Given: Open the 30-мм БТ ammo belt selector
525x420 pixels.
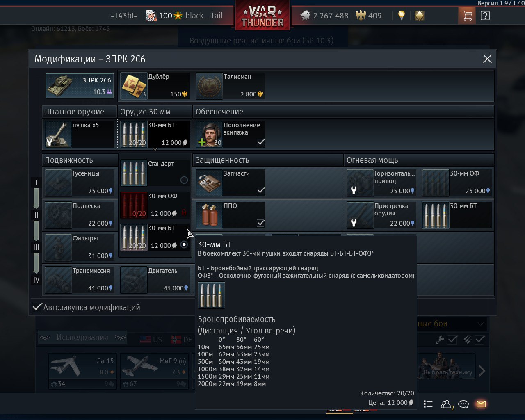Looking at the screenshot, I should point(155,134).
